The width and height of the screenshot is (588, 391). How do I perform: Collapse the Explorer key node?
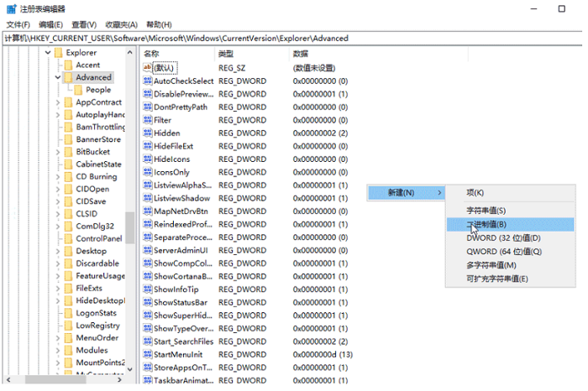click(x=47, y=53)
